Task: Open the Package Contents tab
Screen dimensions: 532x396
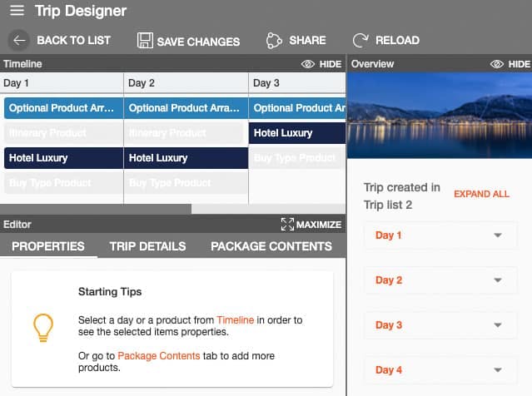Action: click(271, 246)
